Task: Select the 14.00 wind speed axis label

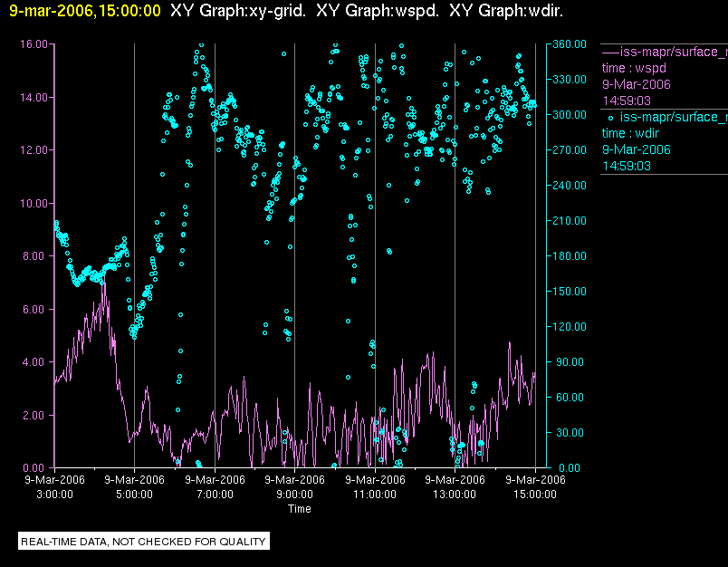Action: click(x=34, y=98)
